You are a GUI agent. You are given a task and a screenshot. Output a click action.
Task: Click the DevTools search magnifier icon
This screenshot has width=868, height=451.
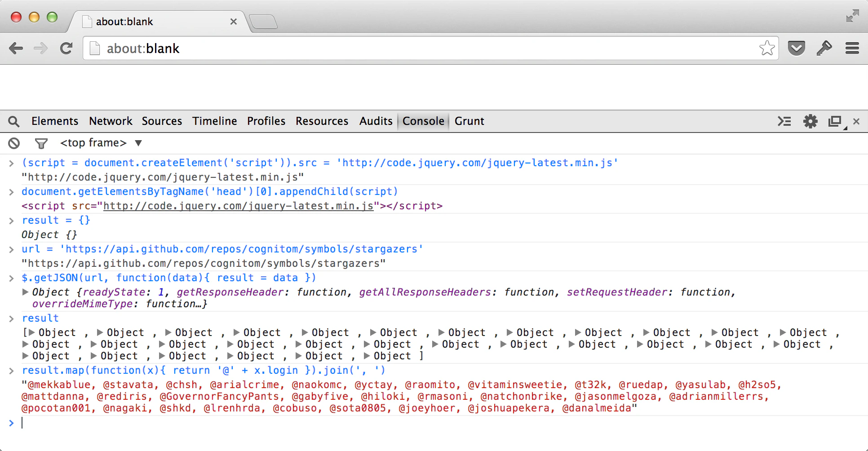coord(14,121)
